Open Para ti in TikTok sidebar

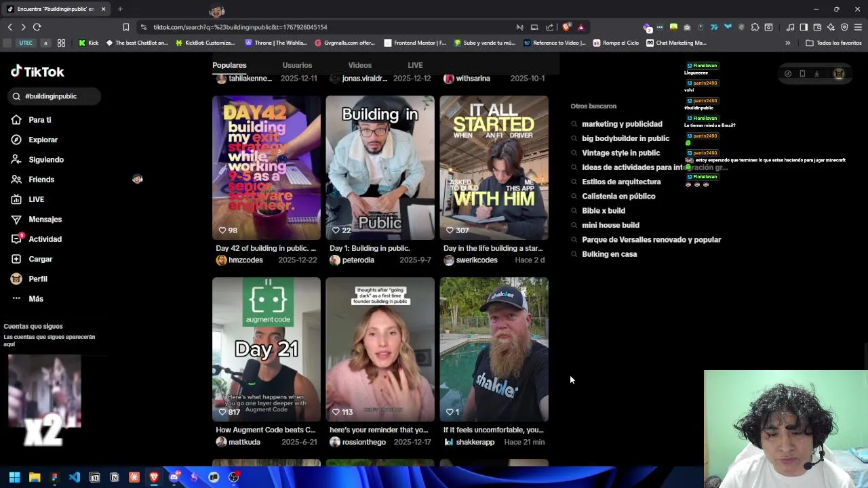point(31,120)
